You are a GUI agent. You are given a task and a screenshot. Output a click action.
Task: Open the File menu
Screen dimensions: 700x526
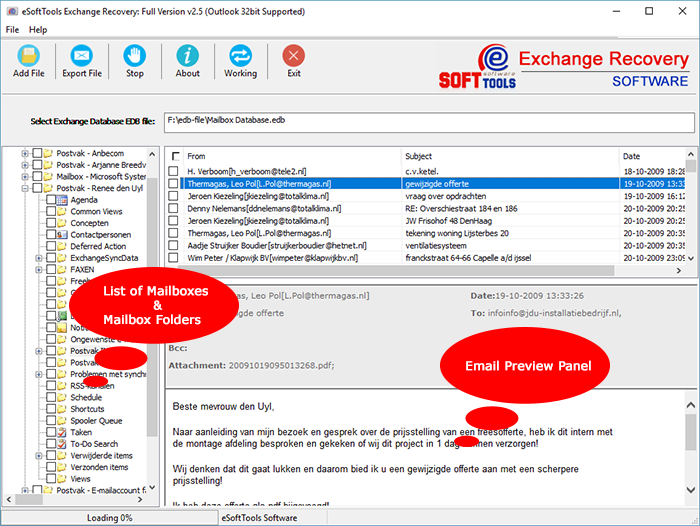13,30
